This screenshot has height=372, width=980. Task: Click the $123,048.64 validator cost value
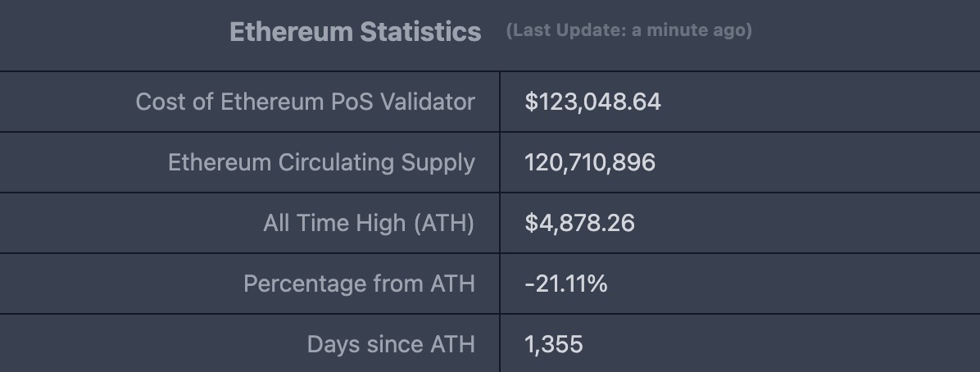[592, 102]
